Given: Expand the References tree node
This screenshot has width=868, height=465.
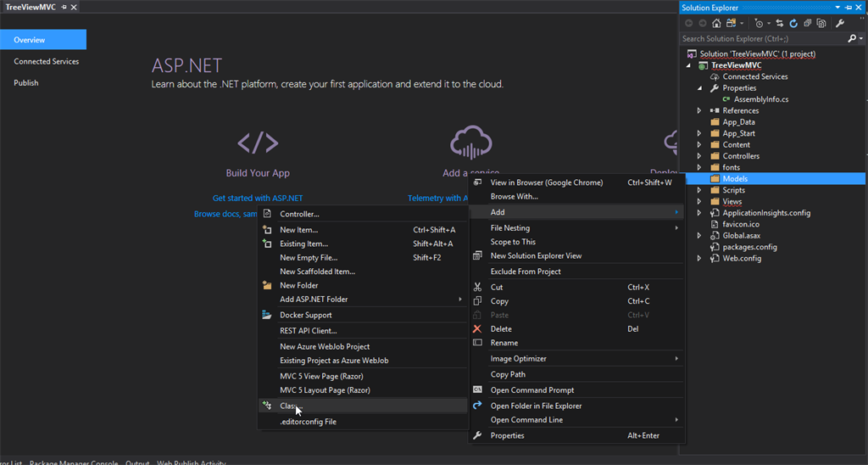Looking at the screenshot, I should [x=699, y=110].
